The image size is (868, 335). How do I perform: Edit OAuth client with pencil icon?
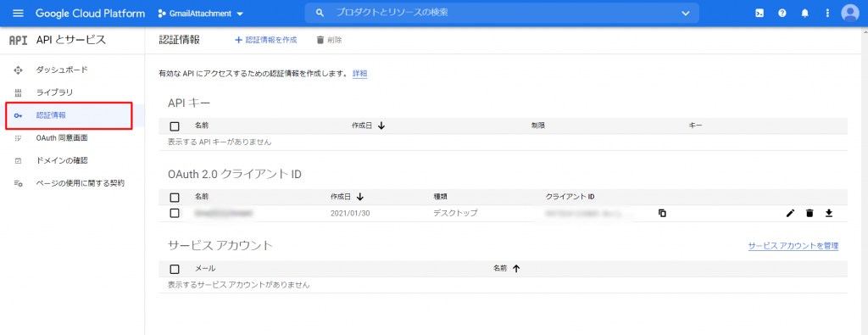click(790, 213)
